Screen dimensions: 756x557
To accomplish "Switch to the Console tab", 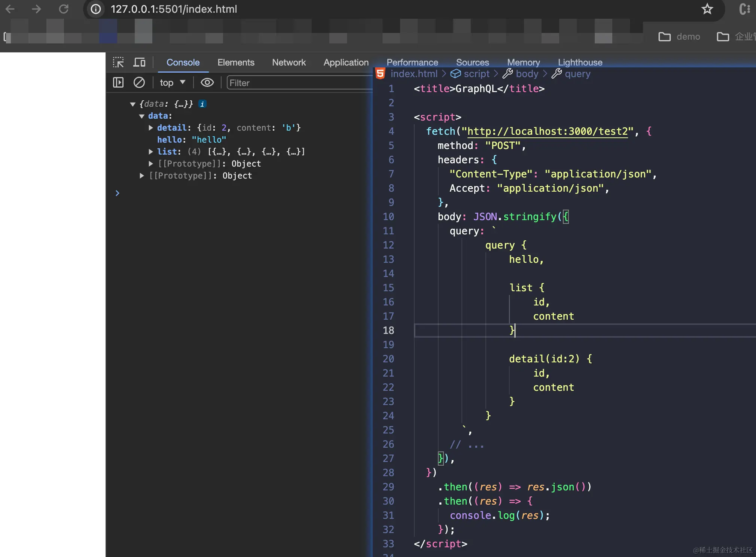I will pyautogui.click(x=183, y=63).
